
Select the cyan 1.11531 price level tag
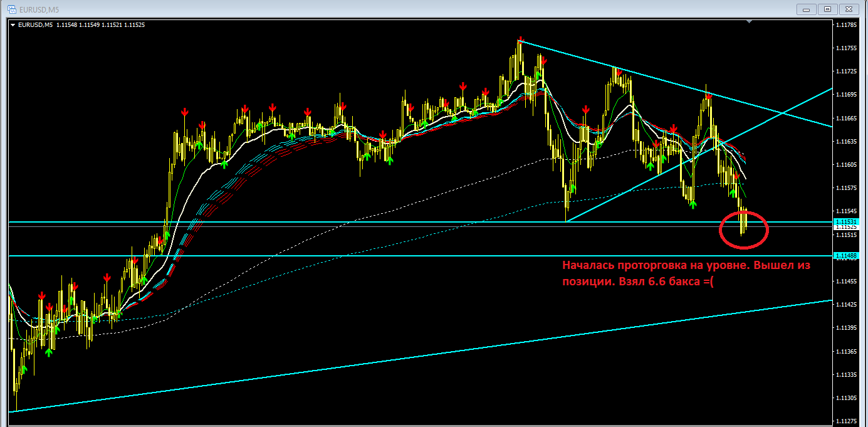[x=846, y=222]
